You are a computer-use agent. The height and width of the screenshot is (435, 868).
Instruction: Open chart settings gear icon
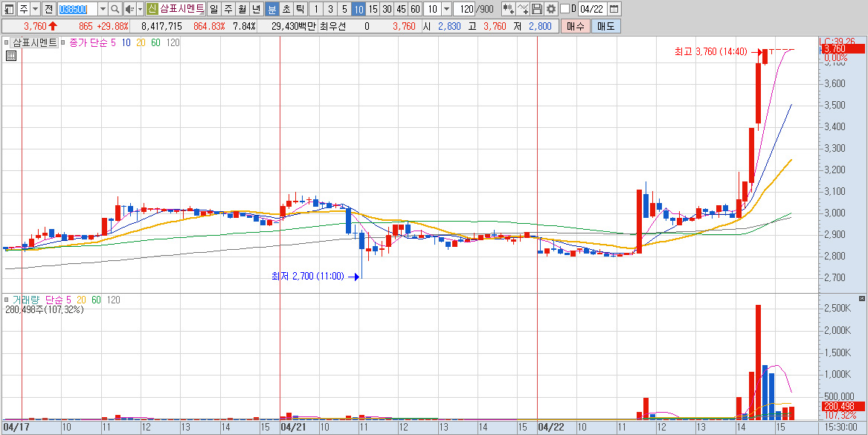tap(550, 9)
